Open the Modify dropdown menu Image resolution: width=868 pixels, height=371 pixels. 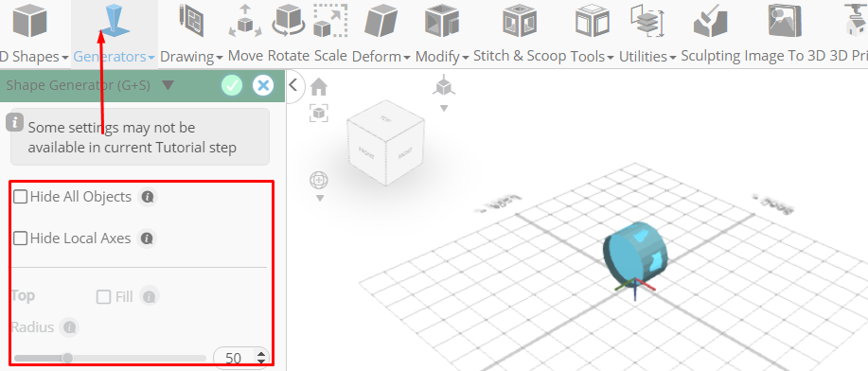click(x=442, y=57)
